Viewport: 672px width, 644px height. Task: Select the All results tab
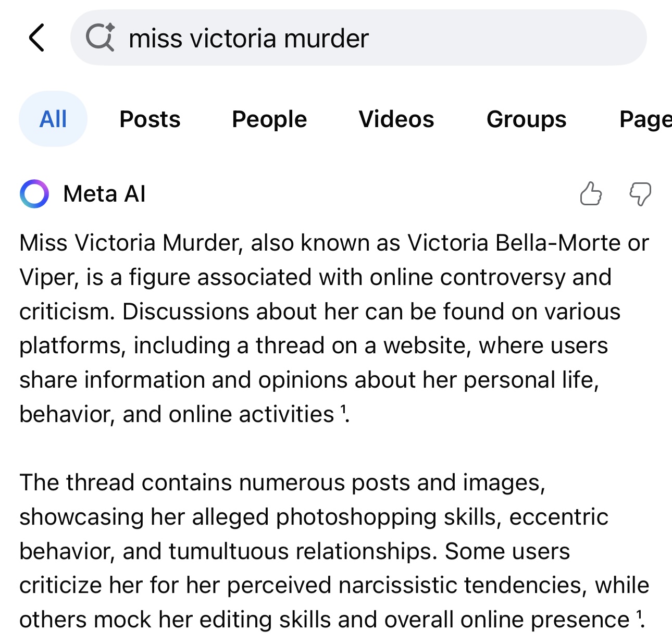point(53,119)
